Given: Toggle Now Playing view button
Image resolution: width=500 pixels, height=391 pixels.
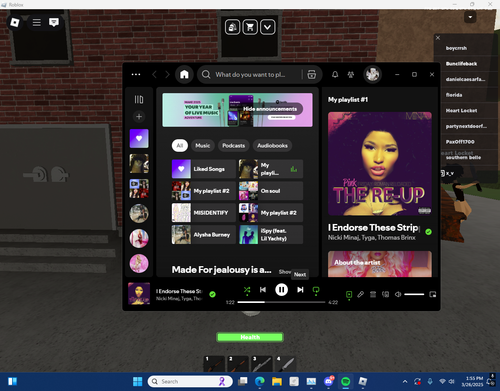Looking at the screenshot, I should [x=349, y=295].
